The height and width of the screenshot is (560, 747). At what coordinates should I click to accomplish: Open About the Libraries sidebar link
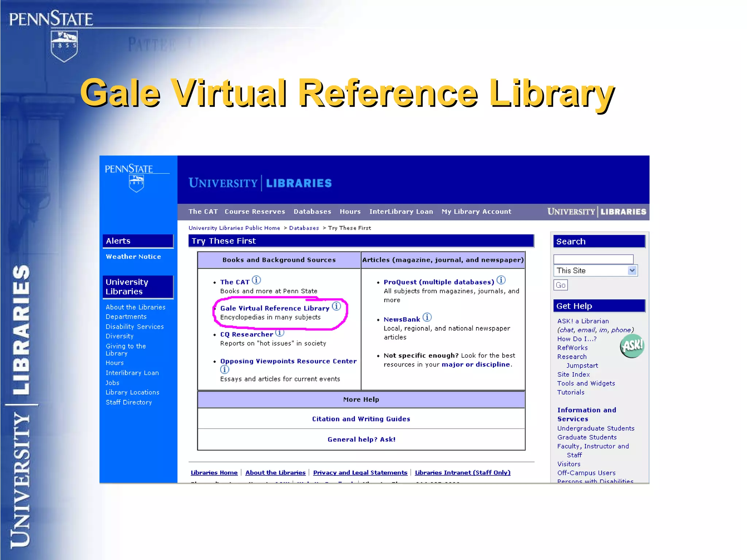135,307
